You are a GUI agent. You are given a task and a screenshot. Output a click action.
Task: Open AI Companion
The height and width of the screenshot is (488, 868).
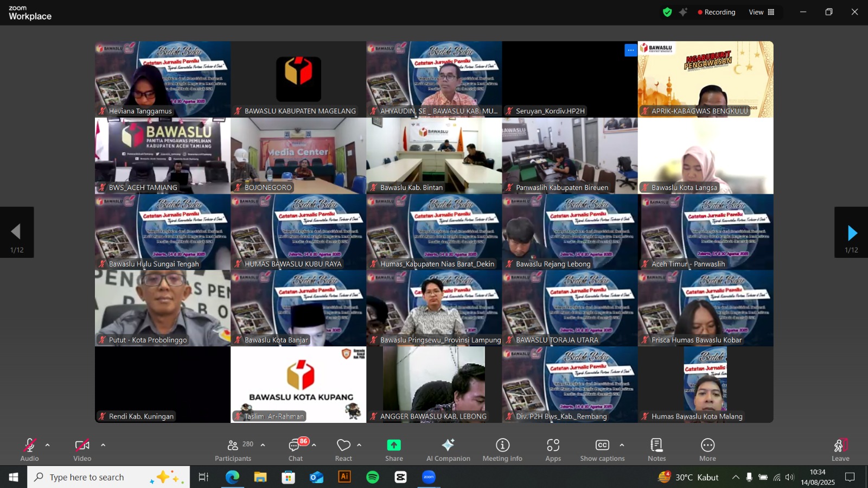[448, 450]
